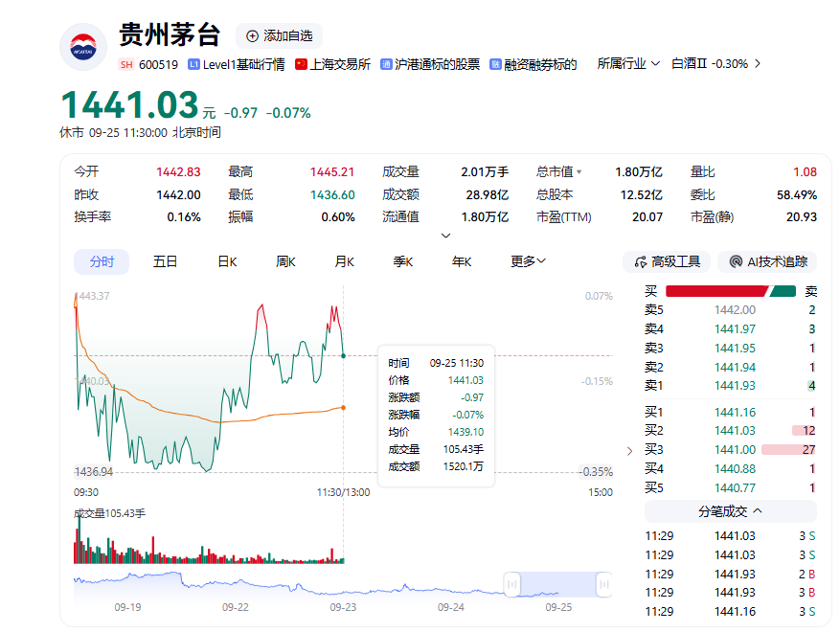The height and width of the screenshot is (632, 840).
Task: Click the SH market badge icon
Action: pos(126,65)
